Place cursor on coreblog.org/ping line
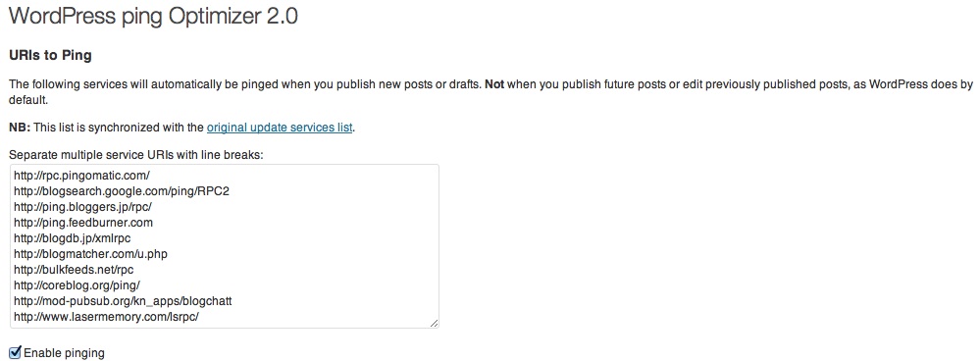 pyautogui.click(x=77, y=285)
